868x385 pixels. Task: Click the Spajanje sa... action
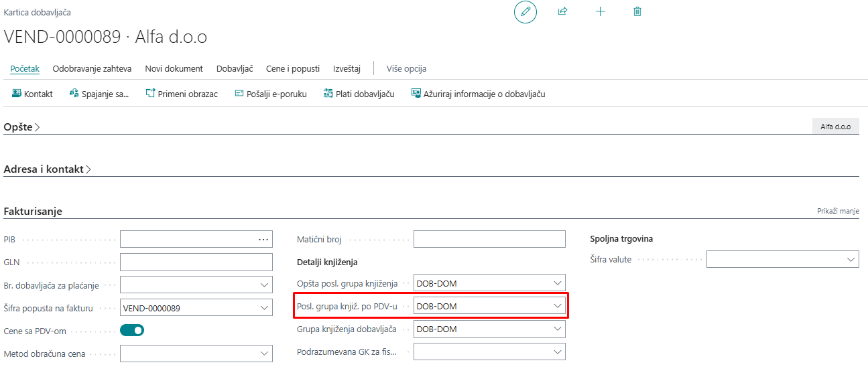tap(99, 94)
